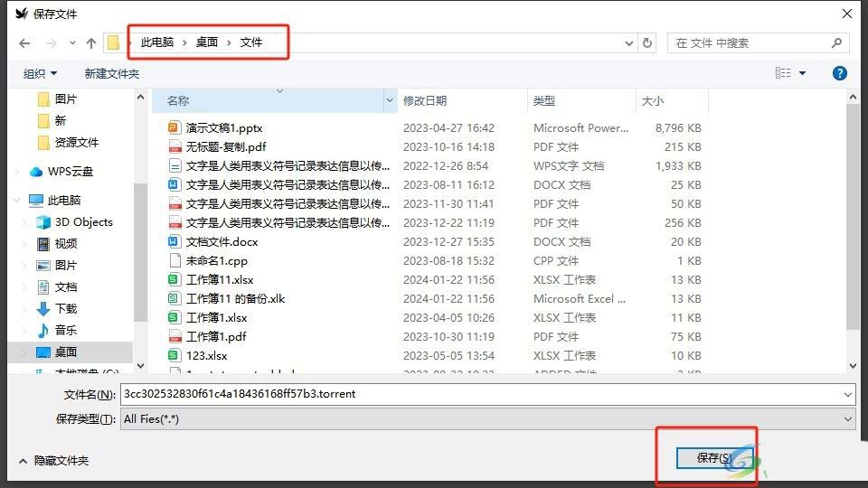Click the up one level arrow

point(90,43)
